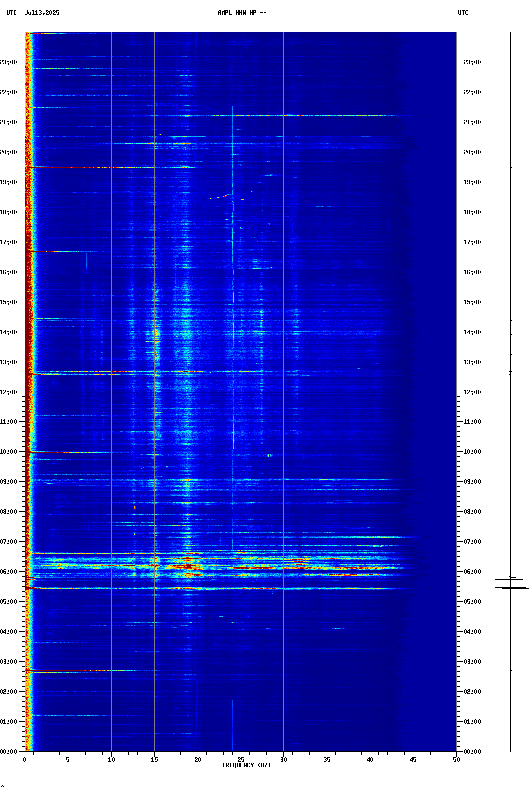Click the right-axis '01:00' time label
Viewport: 532px width, 791px height.
[472, 722]
